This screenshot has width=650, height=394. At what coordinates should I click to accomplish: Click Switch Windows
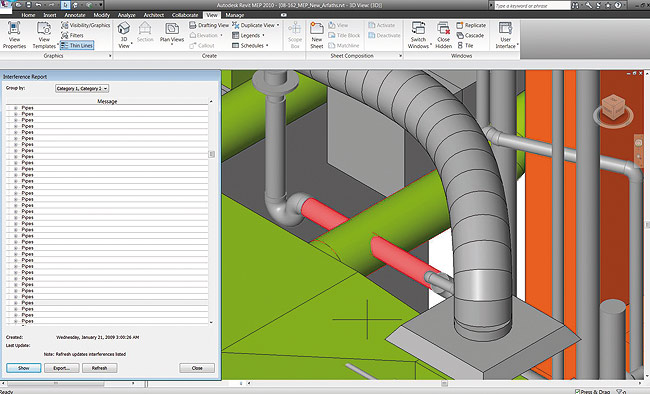[x=418, y=35]
